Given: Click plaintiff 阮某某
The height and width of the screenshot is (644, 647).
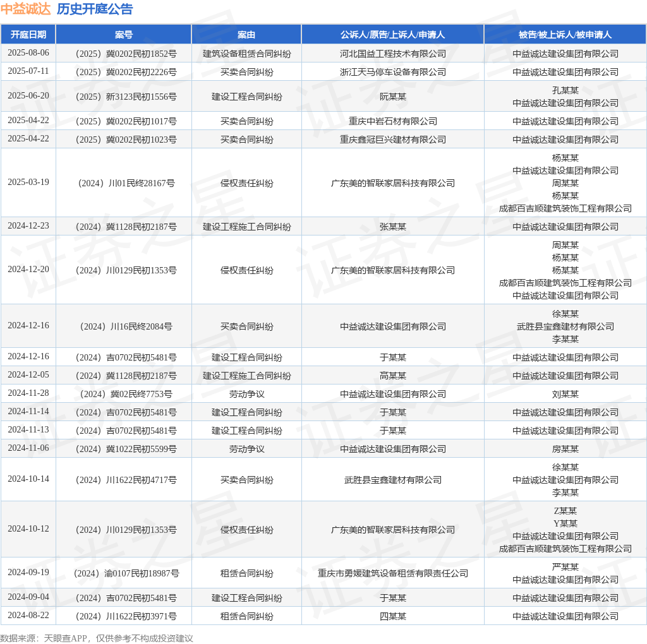Looking at the screenshot, I should (x=393, y=97).
